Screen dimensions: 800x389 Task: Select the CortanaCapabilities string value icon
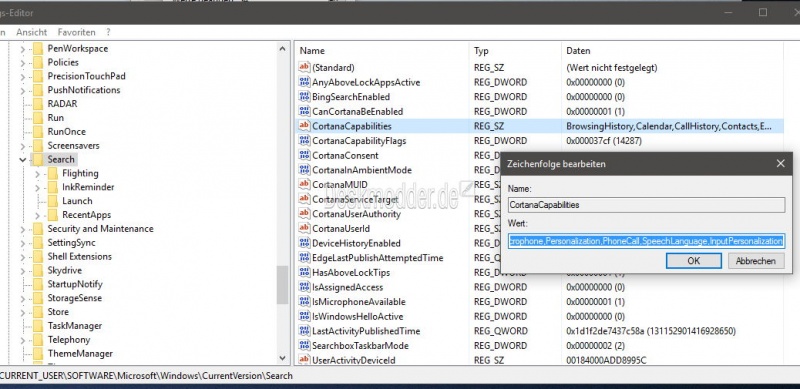click(x=304, y=126)
